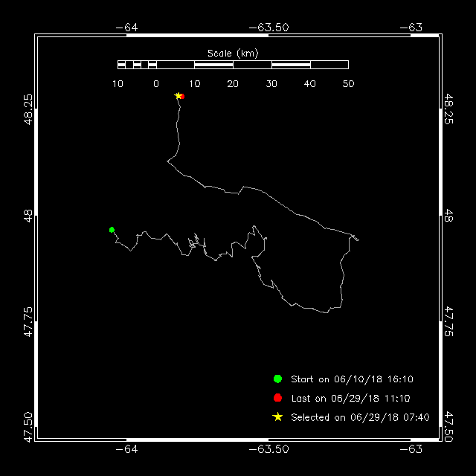Click the -63.50 longitude label at the top
This screenshot has width=476, height=476.
268,27
